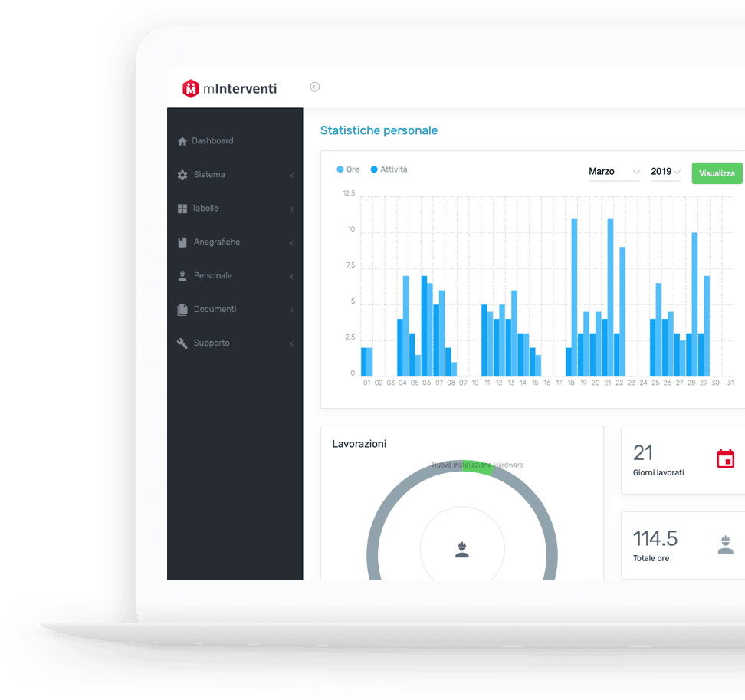This screenshot has width=745, height=700.
Task: Click the Nuova installazione Hardware label
Action: pyautogui.click(x=477, y=465)
